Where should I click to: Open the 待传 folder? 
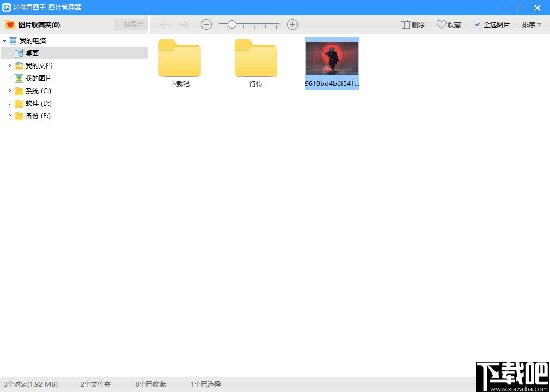[x=256, y=63]
